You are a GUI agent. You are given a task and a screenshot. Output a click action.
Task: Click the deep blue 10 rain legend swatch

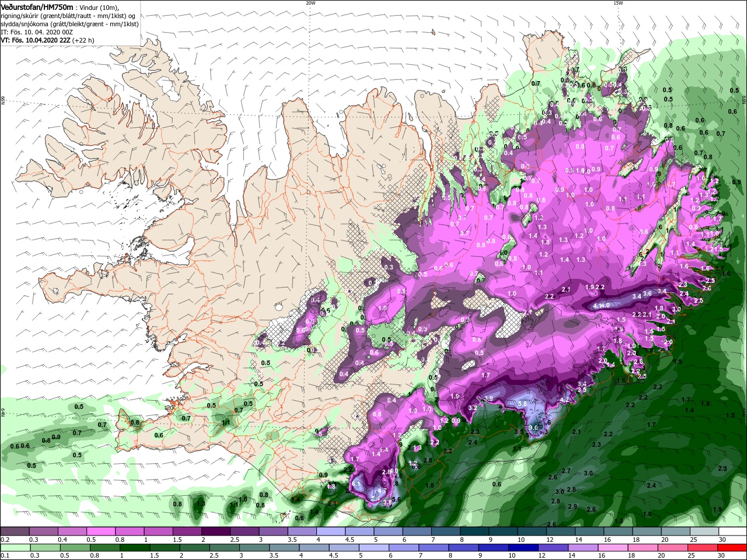522,548
